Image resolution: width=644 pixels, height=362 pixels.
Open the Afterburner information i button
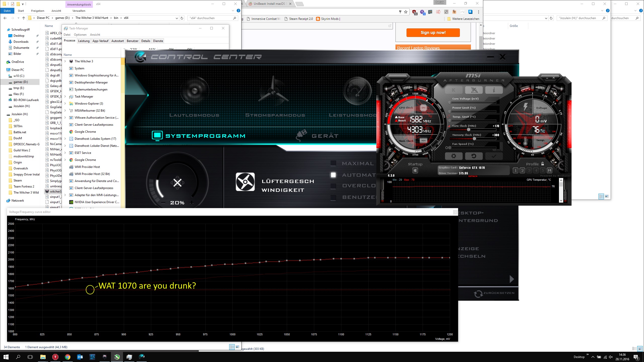click(x=494, y=90)
